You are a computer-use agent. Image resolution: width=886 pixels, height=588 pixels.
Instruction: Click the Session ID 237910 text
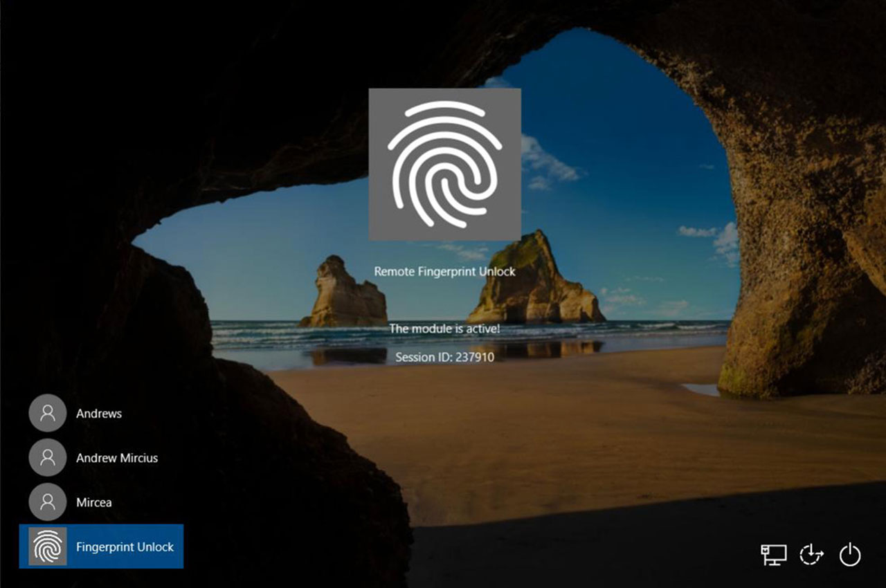[444, 358]
